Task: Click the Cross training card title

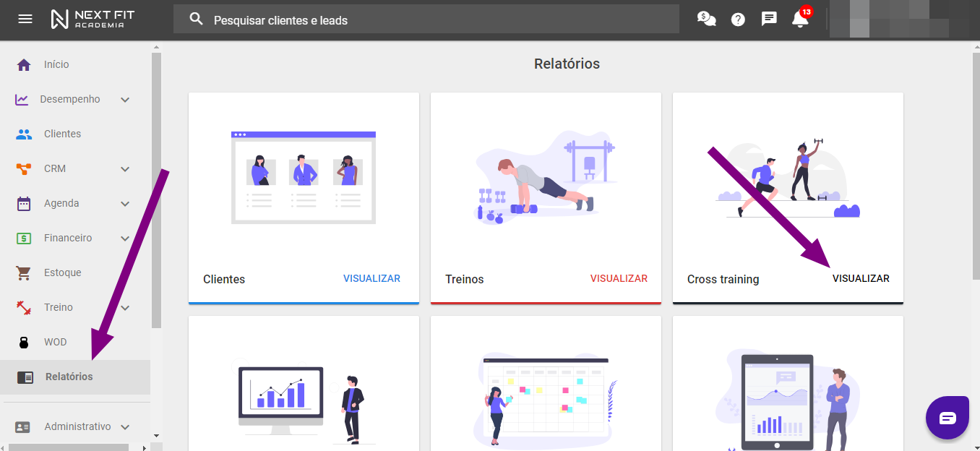Action: [x=723, y=279]
